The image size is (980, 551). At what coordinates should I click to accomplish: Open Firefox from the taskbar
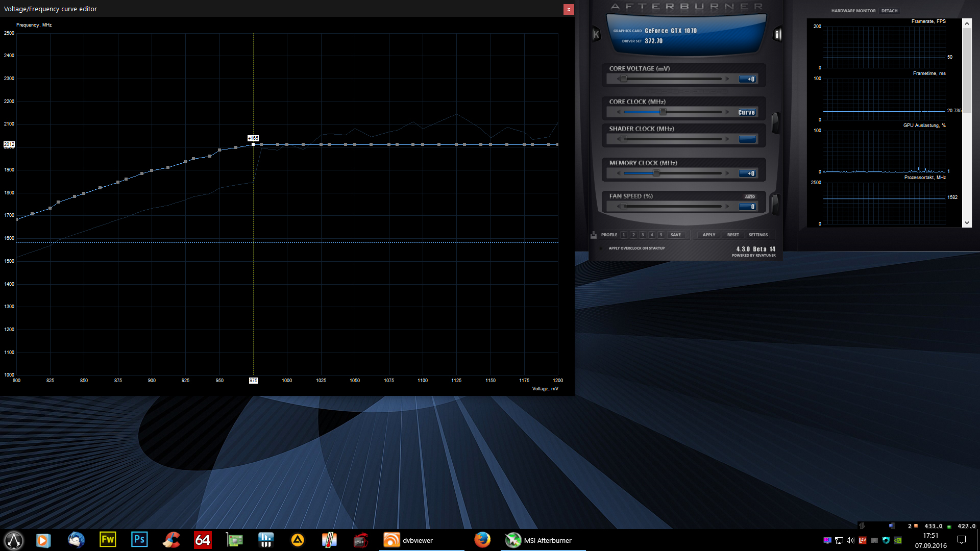click(482, 540)
